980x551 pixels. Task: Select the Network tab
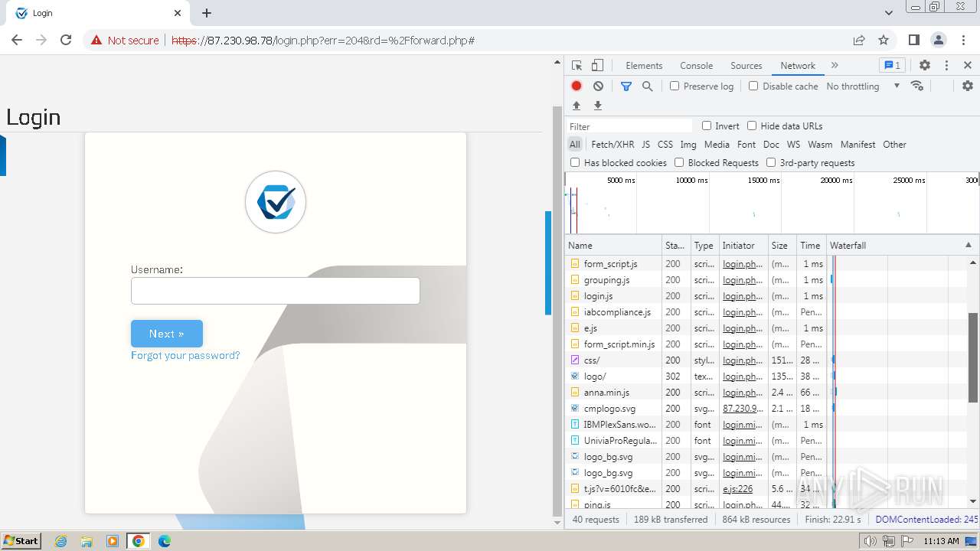click(x=798, y=66)
